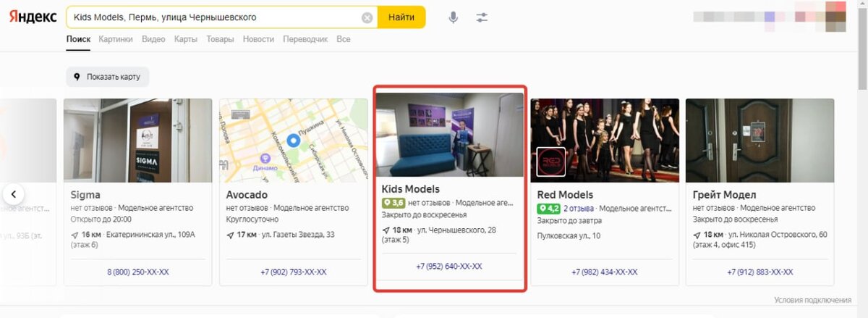This screenshot has width=868, height=318.
Task: Switch to the Картинки tab
Action: point(116,39)
